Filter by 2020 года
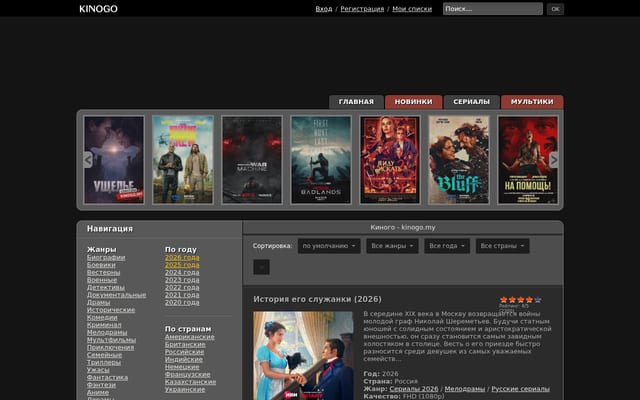The width and height of the screenshot is (640, 400). pos(182,302)
